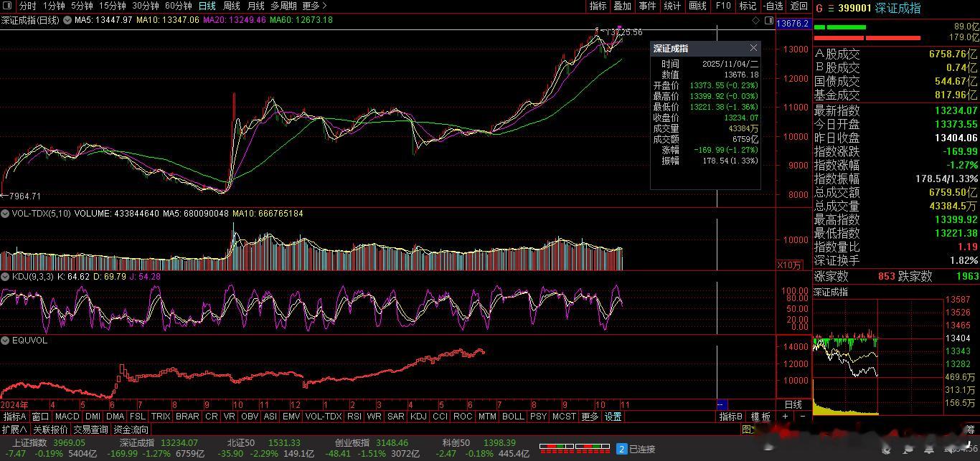Click the 日线 label below the price axis

[793, 404]
